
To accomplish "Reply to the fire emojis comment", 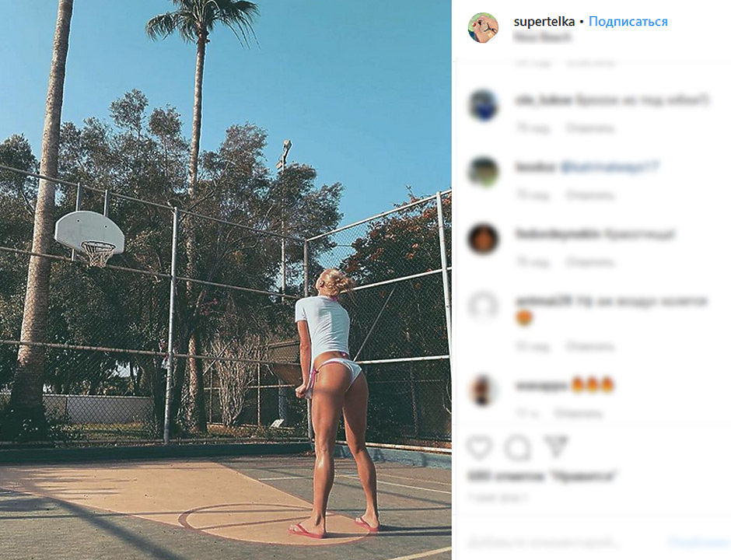I will coord(579,413).
